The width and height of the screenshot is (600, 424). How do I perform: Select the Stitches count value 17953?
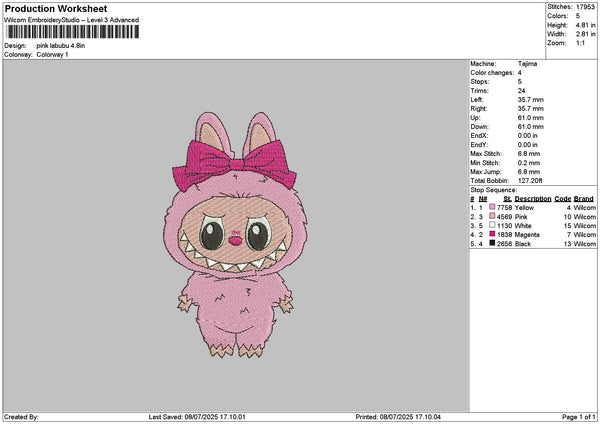[586, 6]
